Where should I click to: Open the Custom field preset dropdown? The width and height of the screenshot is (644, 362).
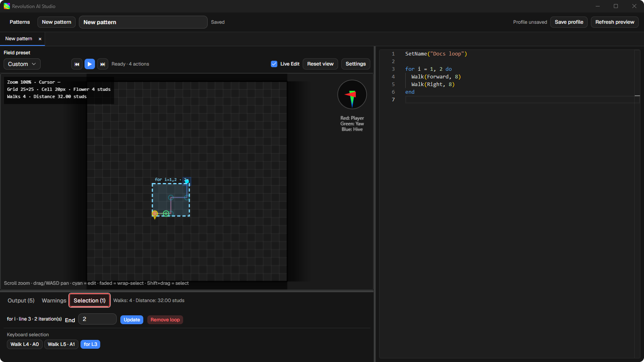coord(22,64)
